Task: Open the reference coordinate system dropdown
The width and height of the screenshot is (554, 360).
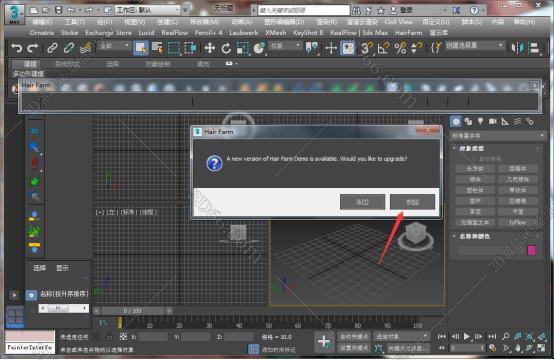Action: click(285, 46)
